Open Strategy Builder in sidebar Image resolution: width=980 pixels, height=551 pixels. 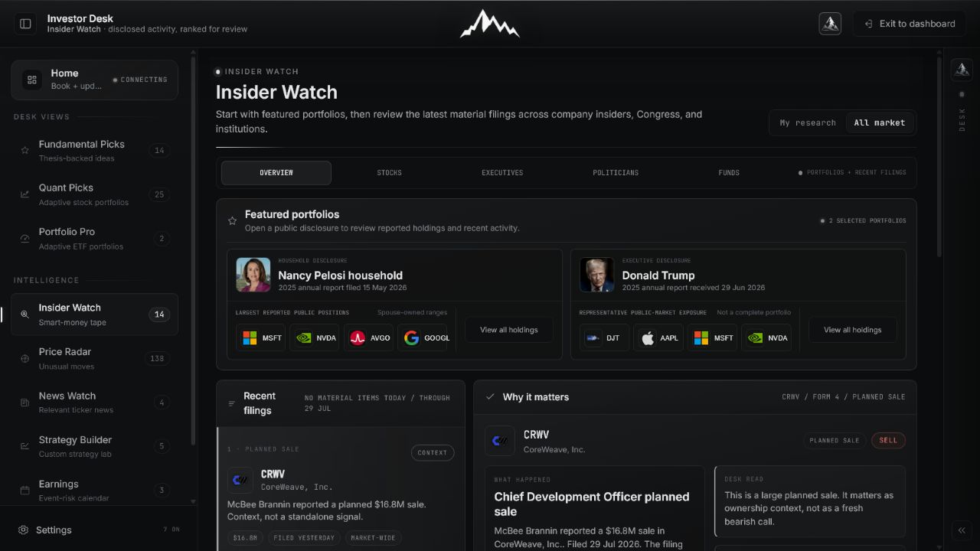[94, 446]
